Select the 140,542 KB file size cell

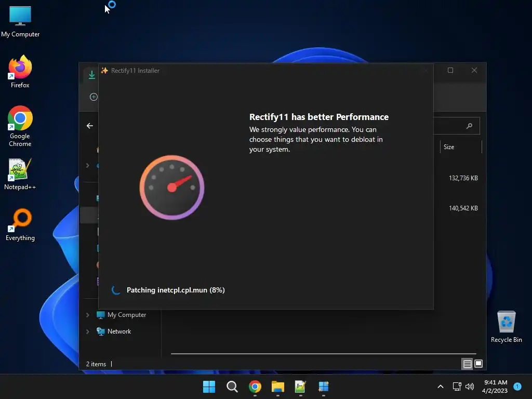point(463,208)
